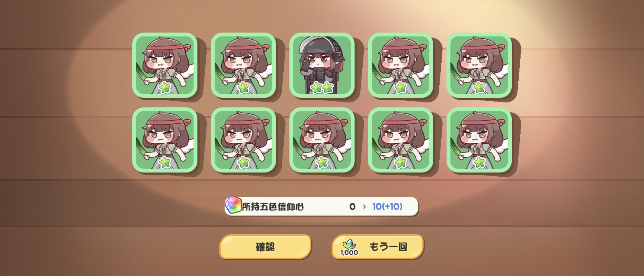Click blue arrow chevron in faith bar
The height and width of the screenshot is (276, 644).
click(x=364, y=206)
